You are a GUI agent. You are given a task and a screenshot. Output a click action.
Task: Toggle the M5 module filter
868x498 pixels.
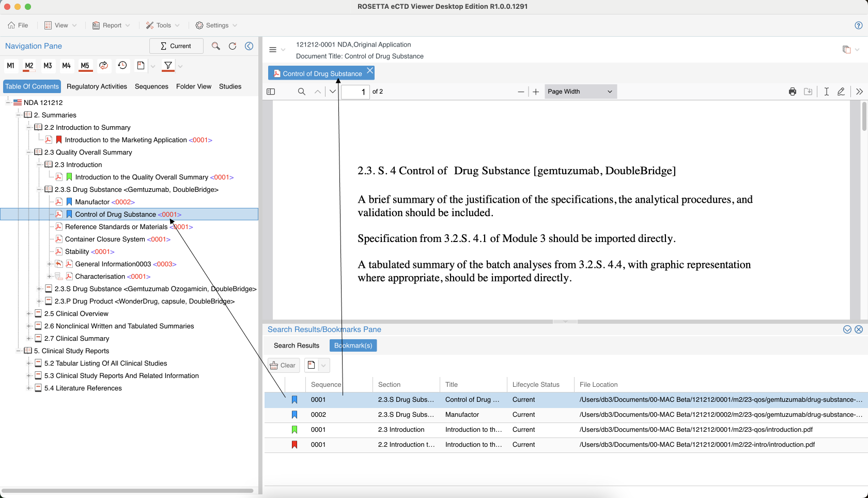tap(85, 66)
